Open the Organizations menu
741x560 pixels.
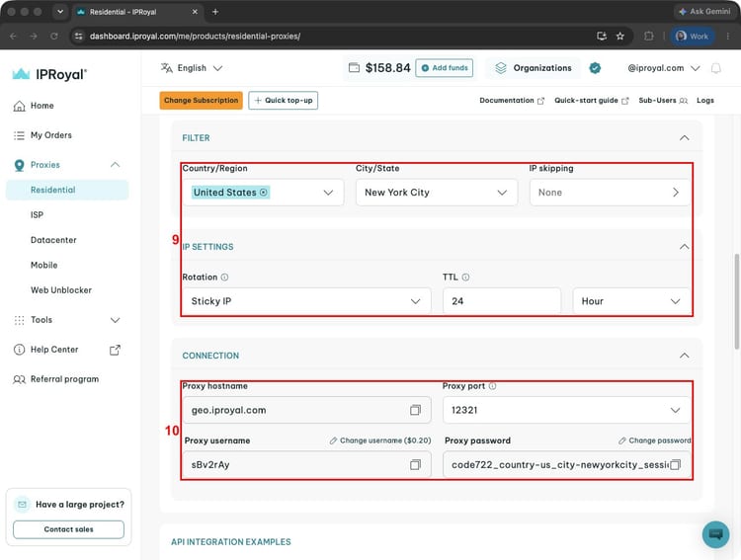[x=534, y=68]
